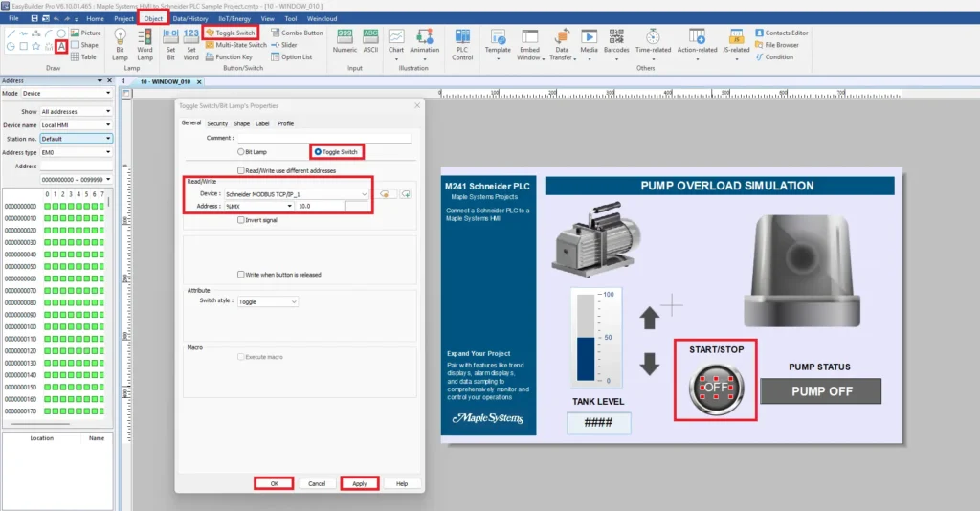This screenshot has height=511, width=980.
Task: Click the tank level bar gauge
Action: (586, 338)
